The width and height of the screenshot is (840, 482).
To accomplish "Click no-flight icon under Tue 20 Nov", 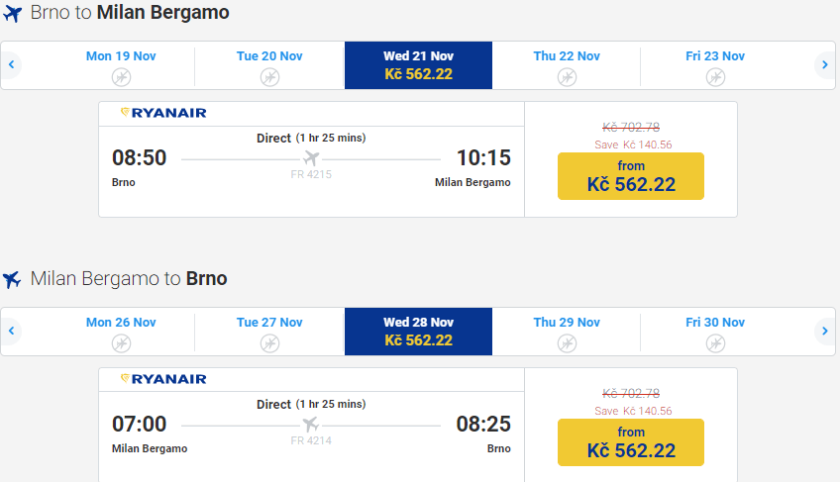I will pyautogui.click(x=269, y=77).
